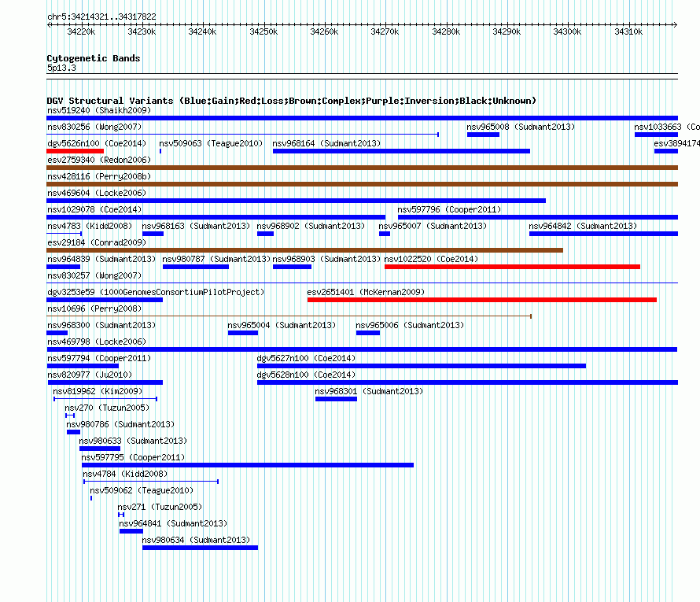Click nsv964842 (Sudmant2013) blue bar
The height and width of the screenshot is (602, 700).
tap(603, 234)
